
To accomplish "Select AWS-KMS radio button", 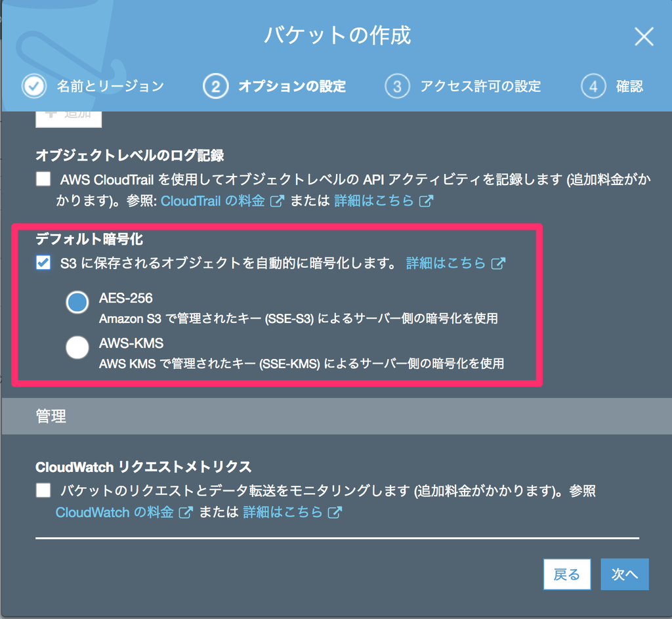I will point(77,347).
